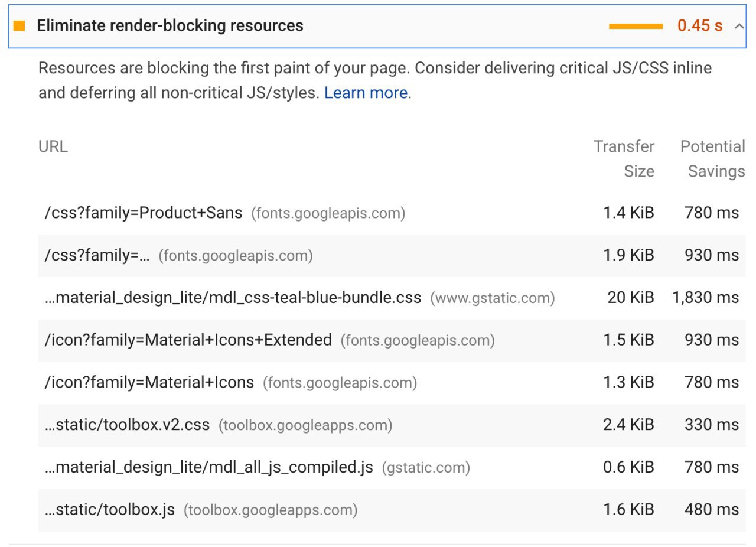Open the mdl_all_js_compiled.js URL
This screenshot has width=756, height=547.
209,468
